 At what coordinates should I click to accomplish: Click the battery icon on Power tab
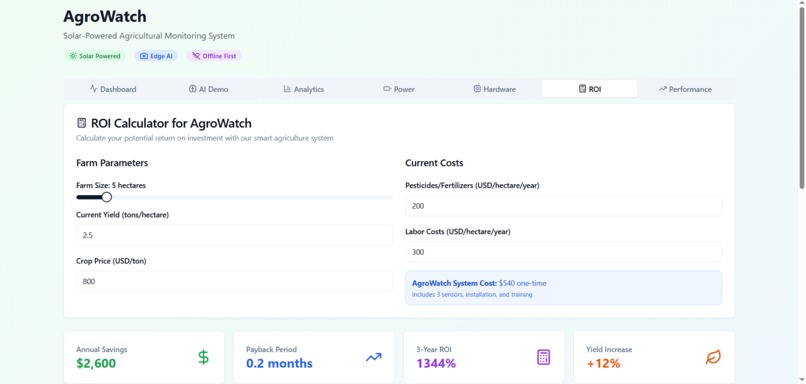(387, 88)
